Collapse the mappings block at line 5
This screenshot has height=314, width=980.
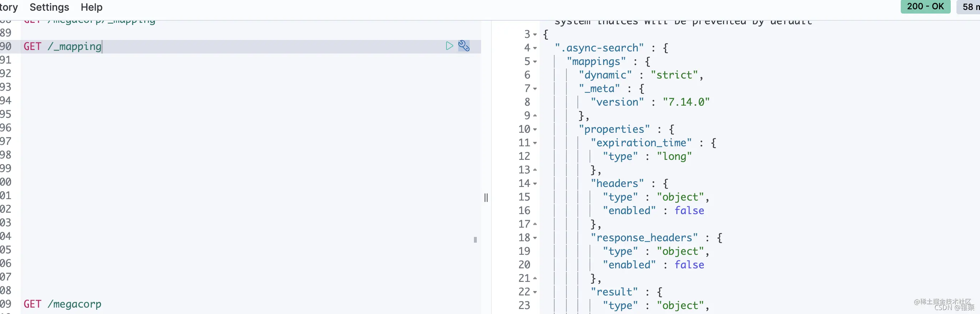point(535,62)
